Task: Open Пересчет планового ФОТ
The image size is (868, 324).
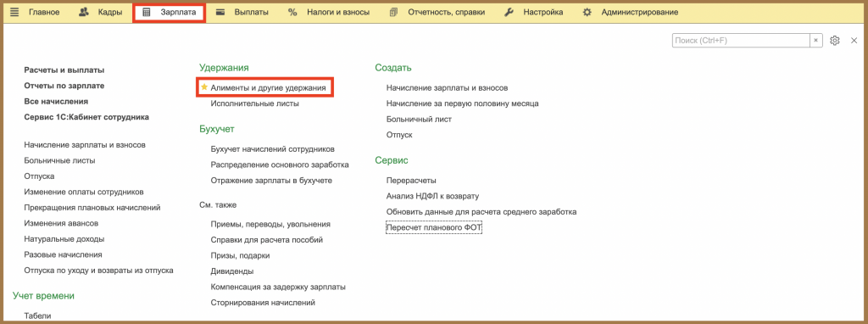Action: 434,227
